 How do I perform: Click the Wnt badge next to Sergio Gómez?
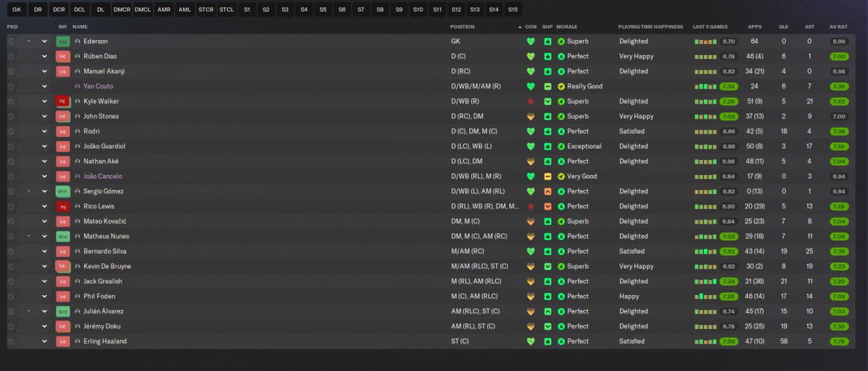63,191
